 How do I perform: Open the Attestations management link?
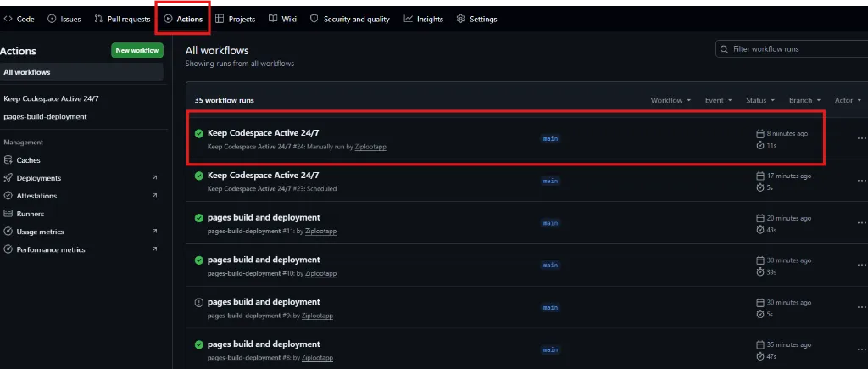[x=36, y=196]
